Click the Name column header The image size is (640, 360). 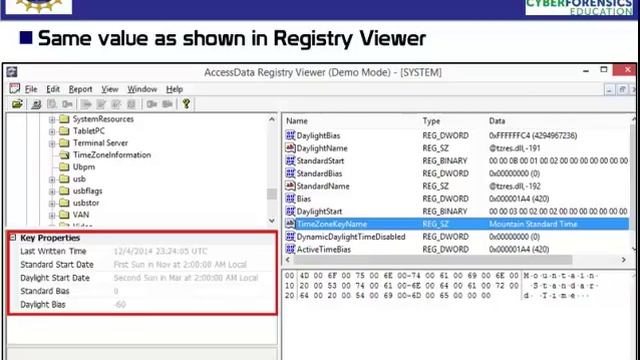pos(297,121)
